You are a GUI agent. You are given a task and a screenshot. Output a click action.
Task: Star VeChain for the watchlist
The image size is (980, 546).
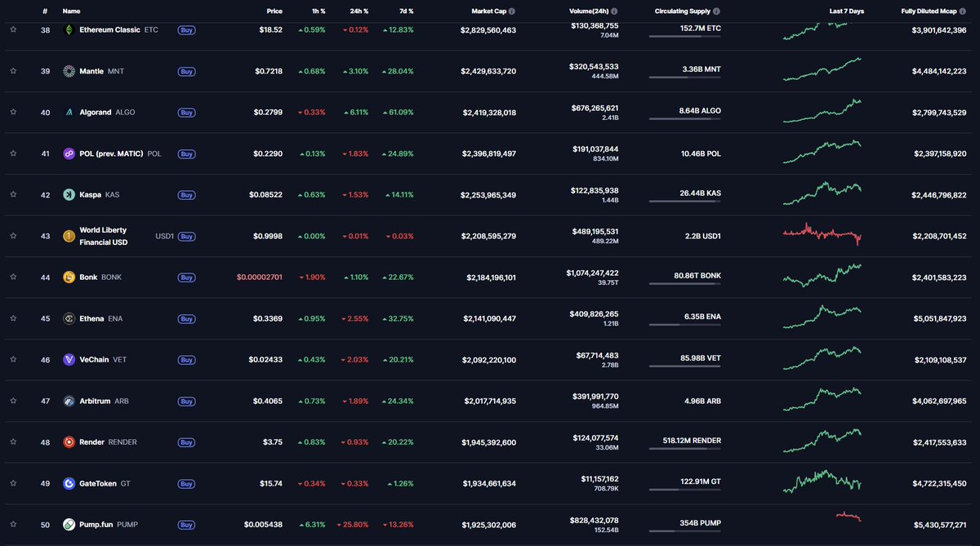click(x=13, y=359)
